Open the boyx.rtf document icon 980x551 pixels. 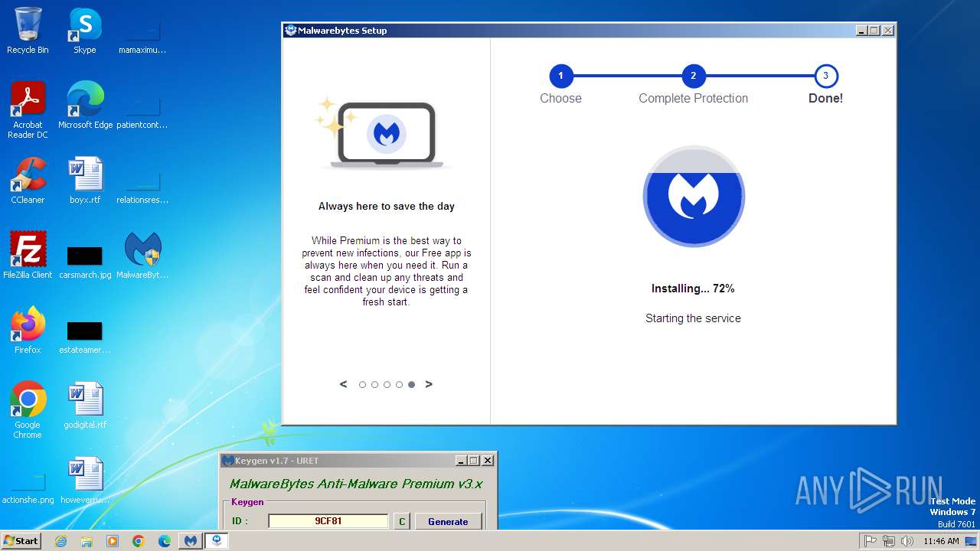point(85,181)
